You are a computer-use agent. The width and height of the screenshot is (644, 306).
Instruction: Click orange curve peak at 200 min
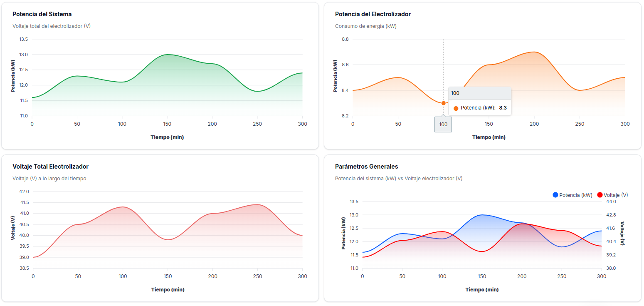tap(534, 52)
